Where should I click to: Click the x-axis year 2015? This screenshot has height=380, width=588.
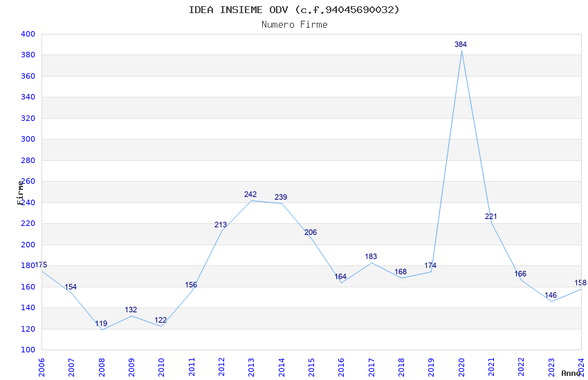[x=311, y=367]
